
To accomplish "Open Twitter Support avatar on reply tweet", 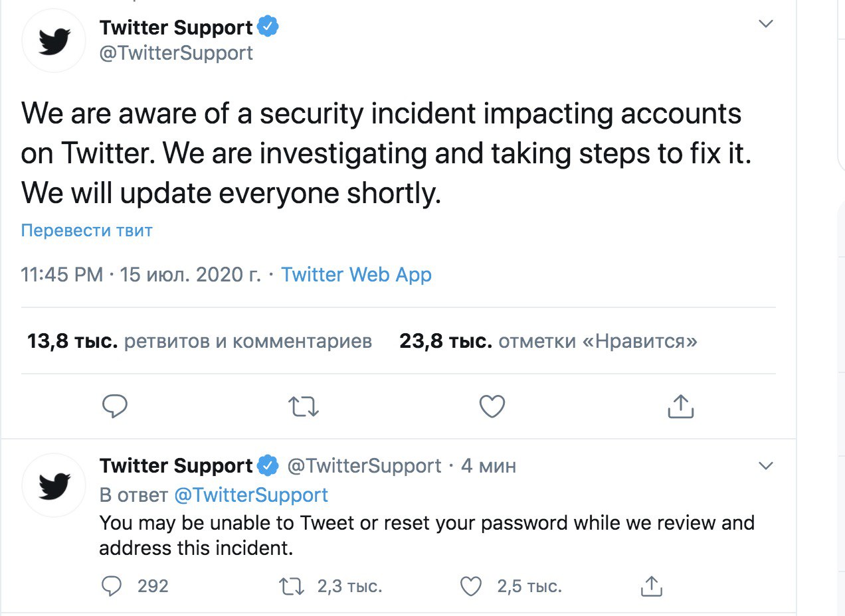I will pyautogui.click(x=54, y=485).
